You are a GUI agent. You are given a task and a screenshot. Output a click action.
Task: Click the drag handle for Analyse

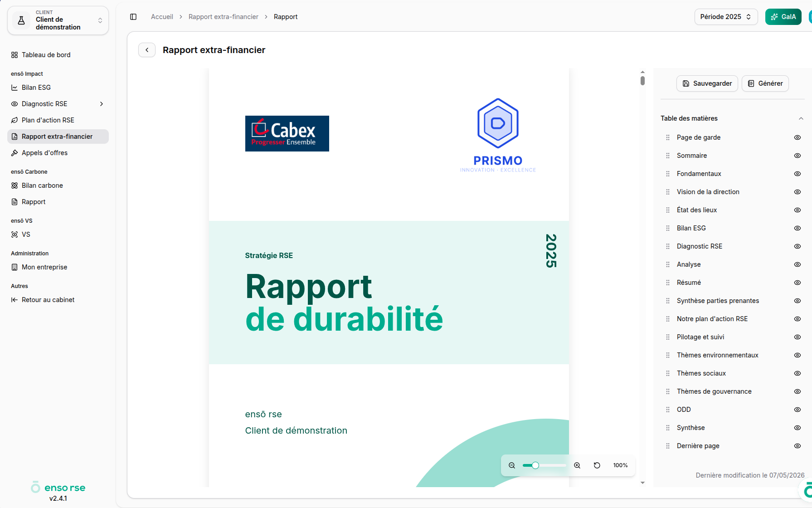coord(668,264)
